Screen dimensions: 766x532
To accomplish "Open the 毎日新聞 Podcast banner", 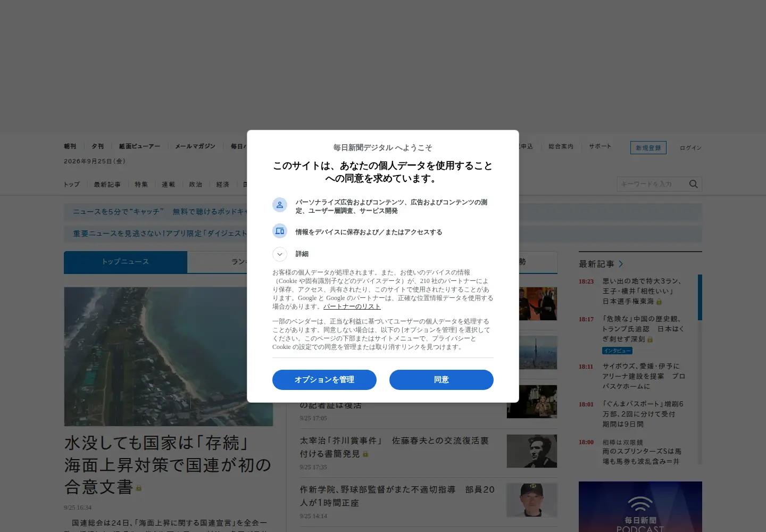I will click(640, 506).
